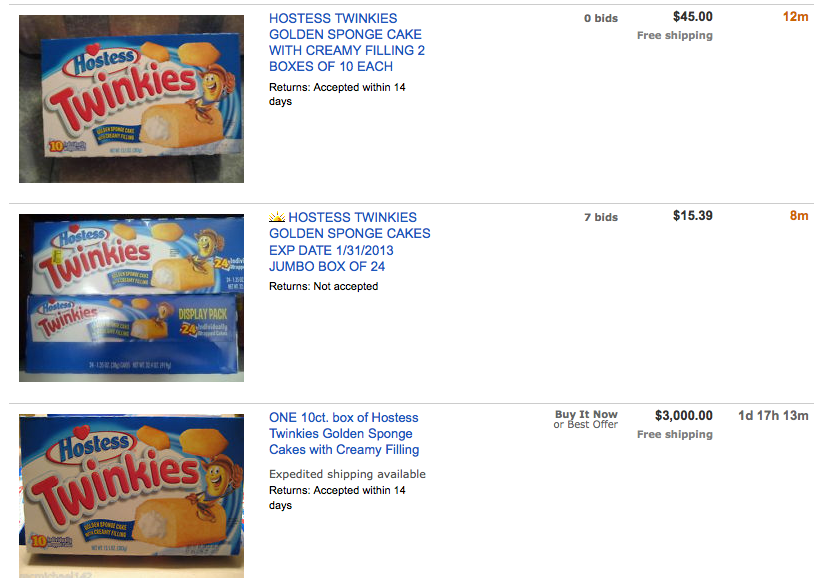Viewport: 824px width, 578px height.
Task: Open the $3,000 Twinkies box thumbnail
Action: pos(131,495)
